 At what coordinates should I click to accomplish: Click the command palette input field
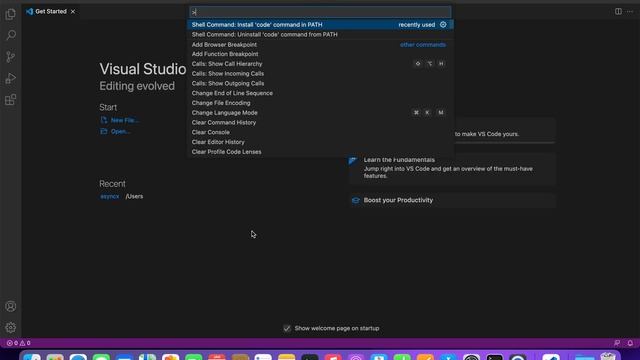320,12
